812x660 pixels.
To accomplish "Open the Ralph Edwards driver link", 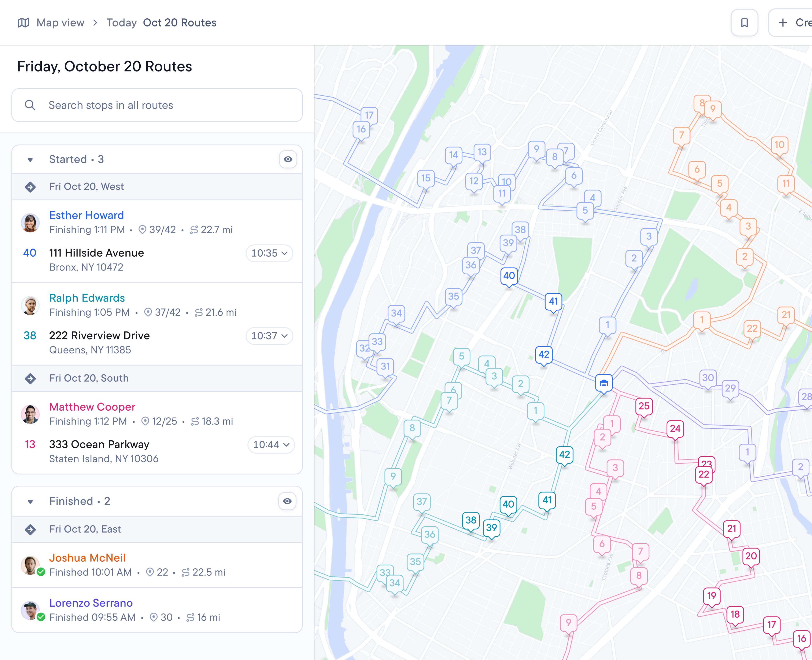I will tap(87, 298).
